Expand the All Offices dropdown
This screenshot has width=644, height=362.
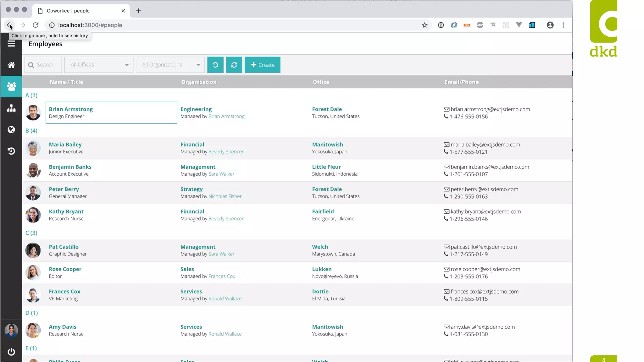(99, 65)
